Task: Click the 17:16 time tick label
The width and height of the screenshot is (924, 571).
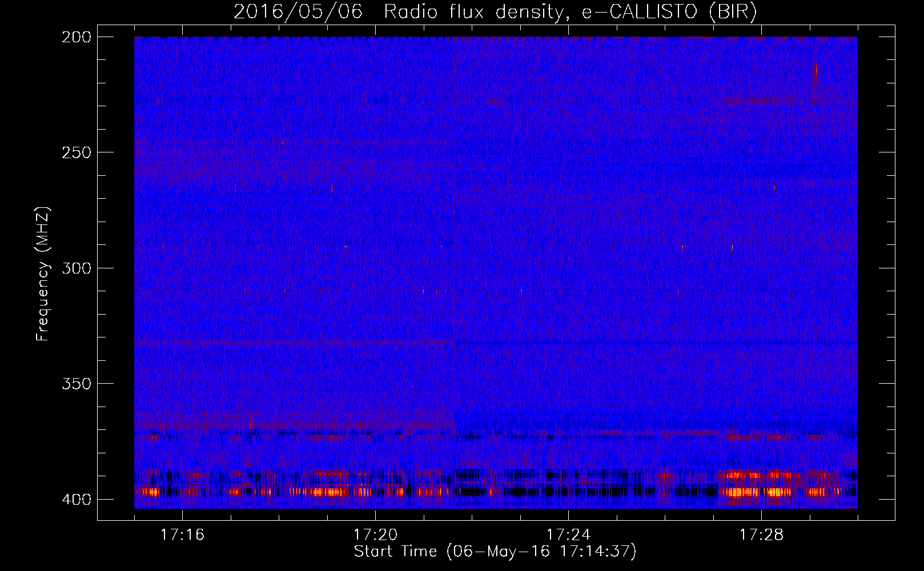Action: 182,535
